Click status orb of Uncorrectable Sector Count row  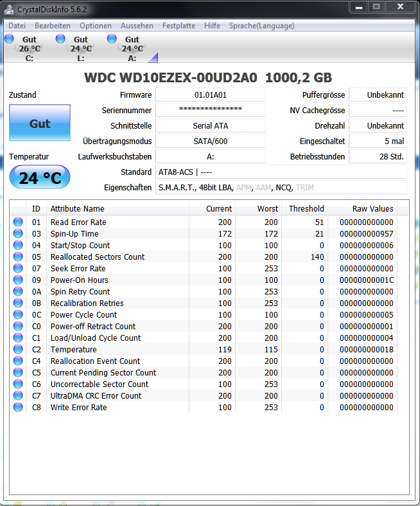point(18,384)
